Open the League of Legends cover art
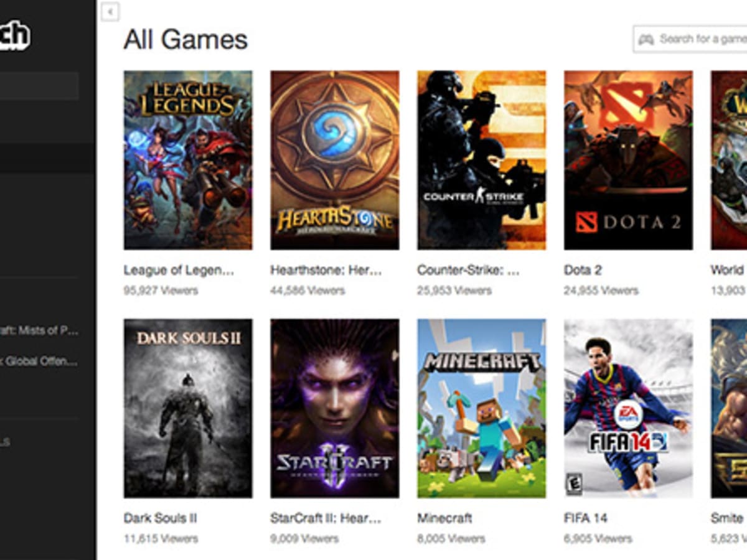The height and width of the screenshot is (560, 747). click(x=188, y=160)
